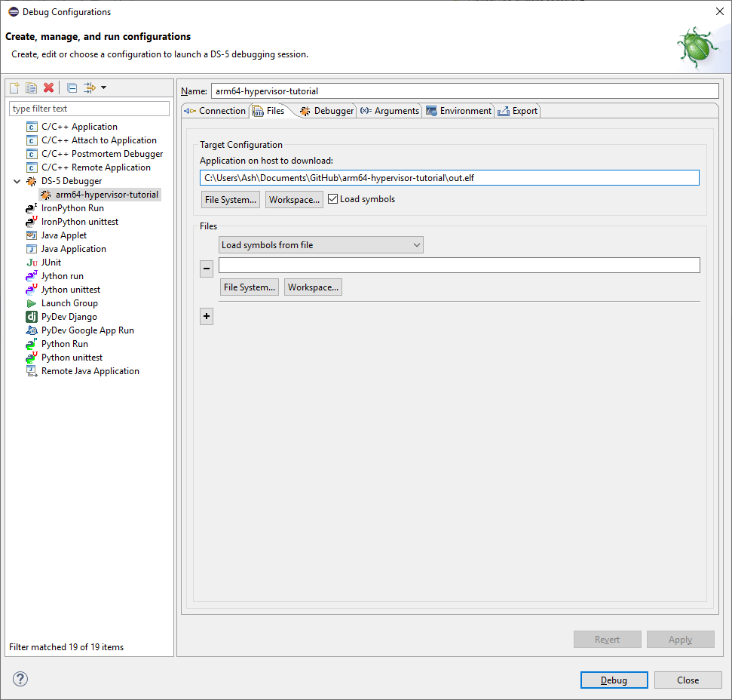Click the Collapse All toolbar icon
The image size is (732, 700).
tap(72, 87)
